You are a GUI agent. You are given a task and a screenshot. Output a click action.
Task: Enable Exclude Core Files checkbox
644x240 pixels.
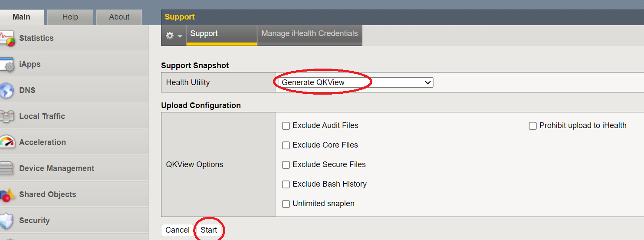(286, 145)
